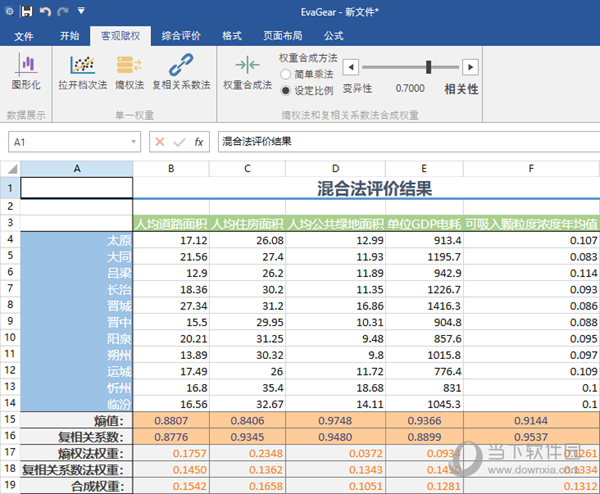Click the save icon in title bar
The width and height of the screenshot is (600, 494).
pyautogui.click(x=26, y=11)
